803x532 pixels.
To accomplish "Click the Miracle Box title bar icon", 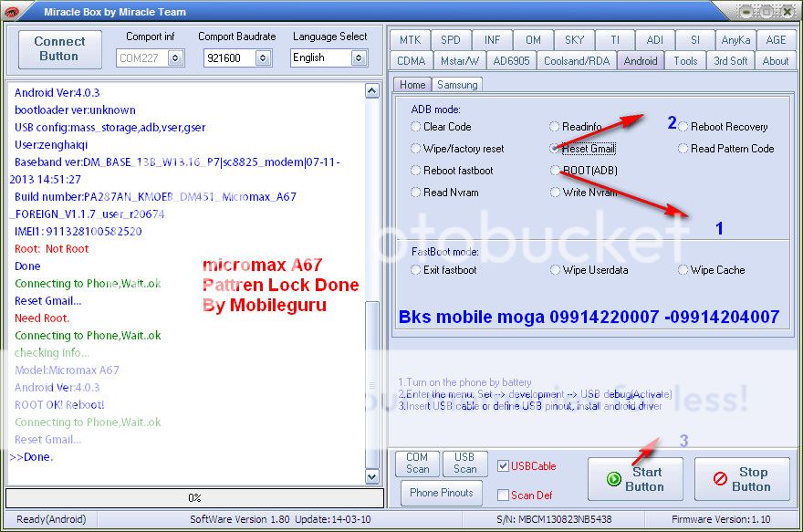I will (x=11, y=12).
